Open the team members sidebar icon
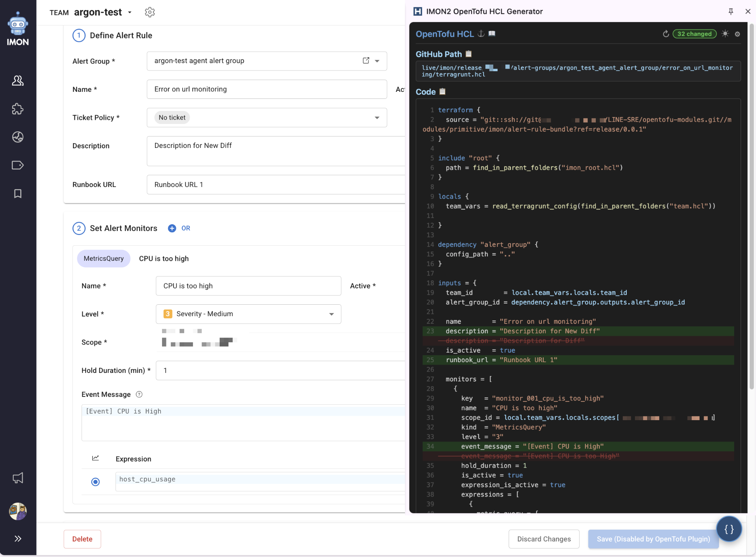The image size is (756, 557). click(18, 80)
